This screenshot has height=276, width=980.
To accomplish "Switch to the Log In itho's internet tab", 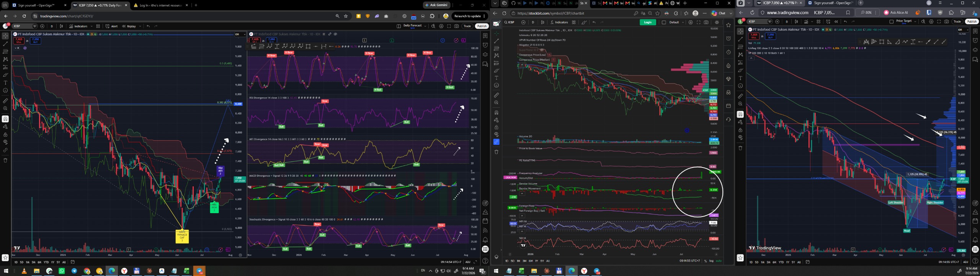I will pyautogui.click(x=160, y=5).
